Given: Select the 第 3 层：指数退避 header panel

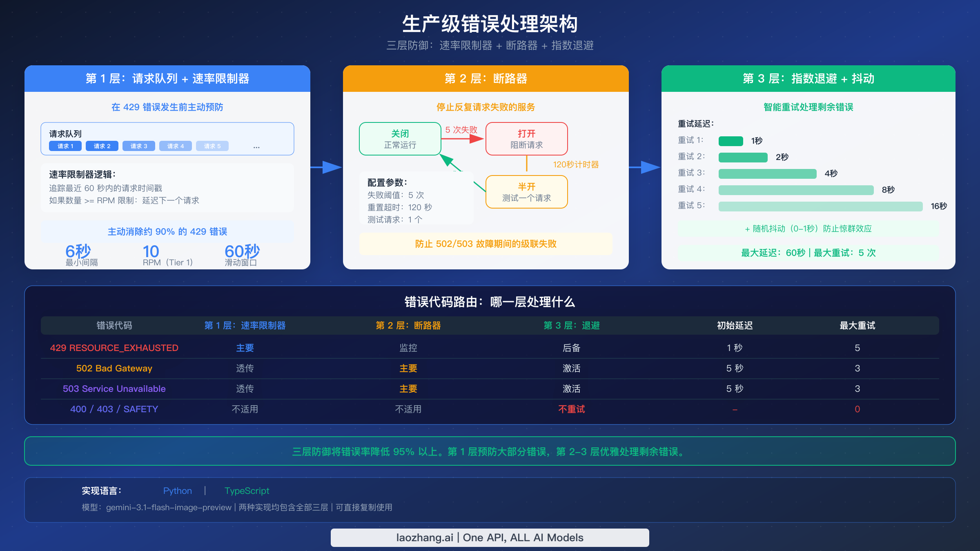Looking at the screenshot, I should click(x=808, y=78).
